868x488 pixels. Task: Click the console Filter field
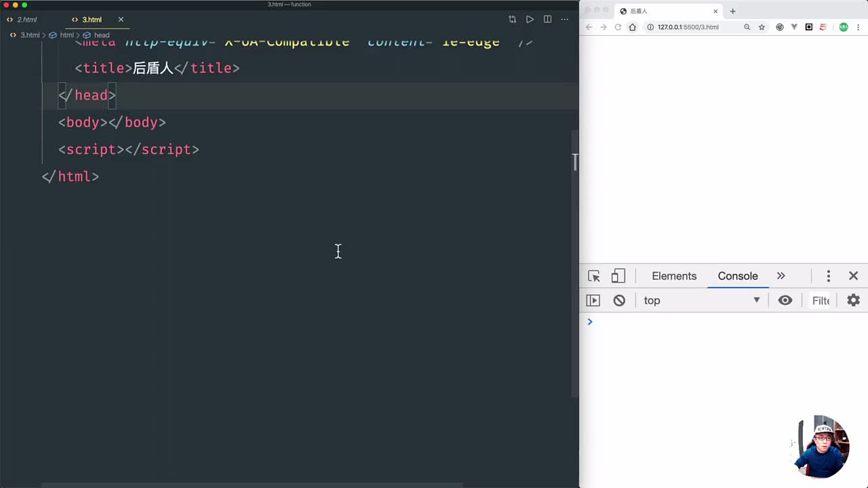point(821,300)
